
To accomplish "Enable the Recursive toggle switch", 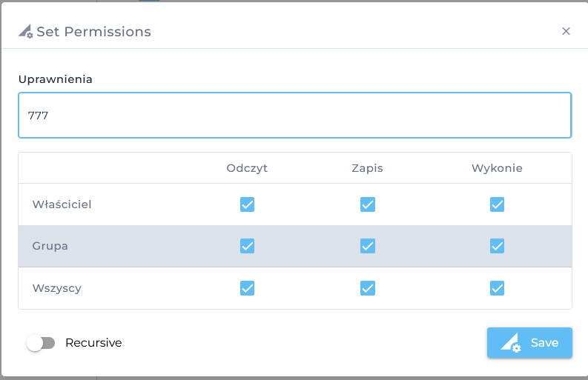I will point(41,343).
